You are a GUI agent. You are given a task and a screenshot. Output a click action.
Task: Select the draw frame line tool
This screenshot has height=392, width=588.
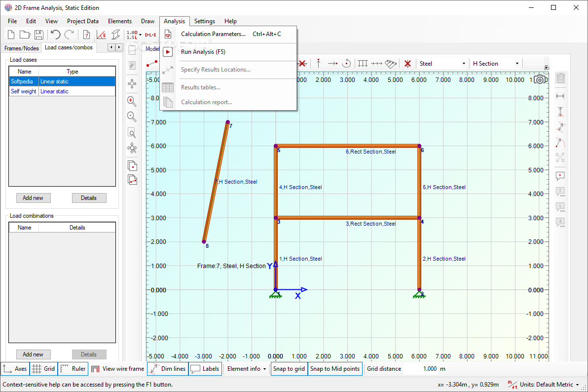(x=152, y=64)
